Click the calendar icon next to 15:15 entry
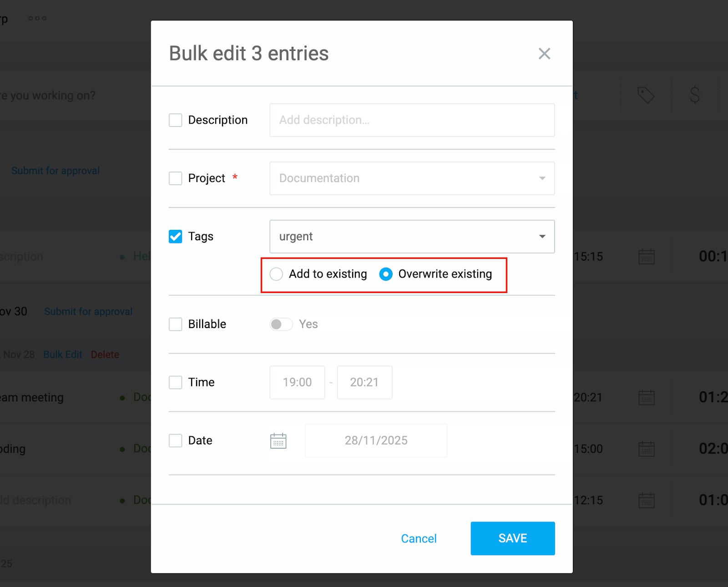The width and height of the screenshot is (728, 587). coord(647,256)
